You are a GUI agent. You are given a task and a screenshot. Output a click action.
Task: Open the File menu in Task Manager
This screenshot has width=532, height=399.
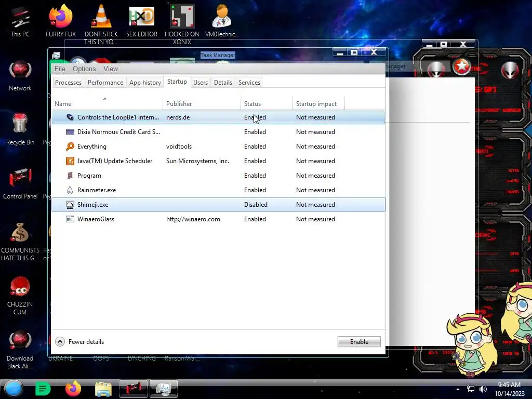(x=60, y=69)
